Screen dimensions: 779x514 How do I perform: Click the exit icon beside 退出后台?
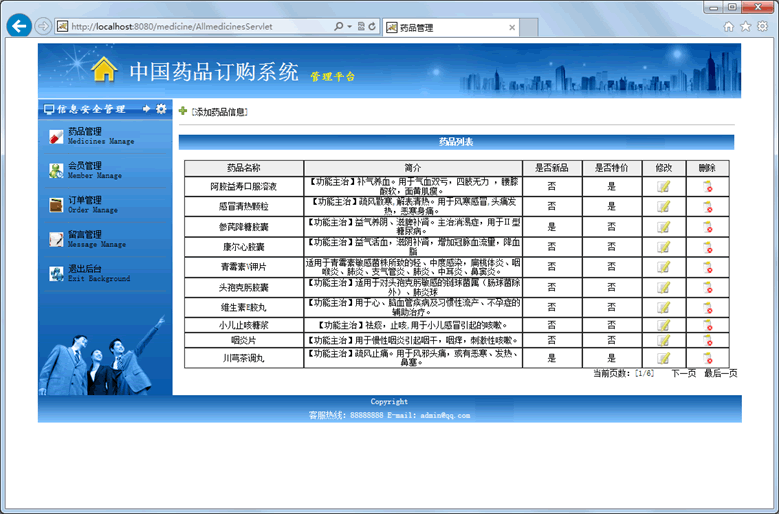56,273
